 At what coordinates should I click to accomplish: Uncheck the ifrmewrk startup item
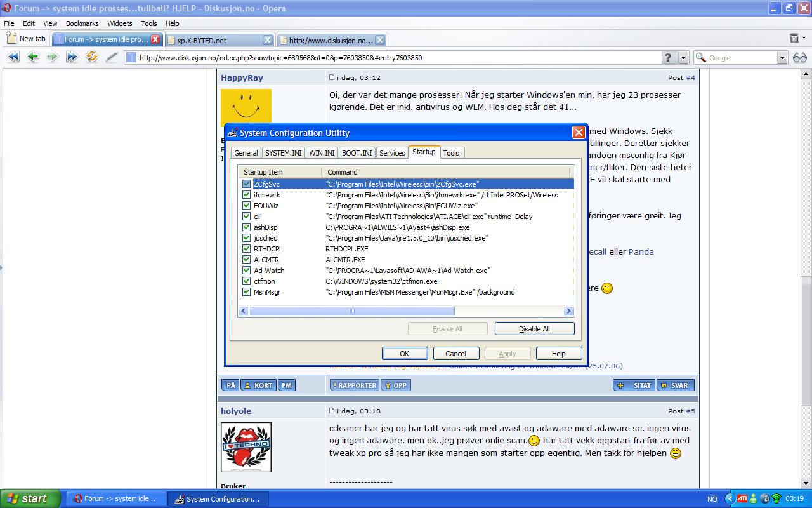coord(247,195)
